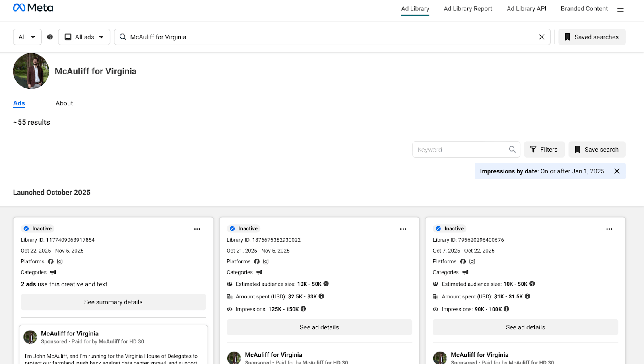Click the main search input field
644x364 pixels.
(332, 37)
